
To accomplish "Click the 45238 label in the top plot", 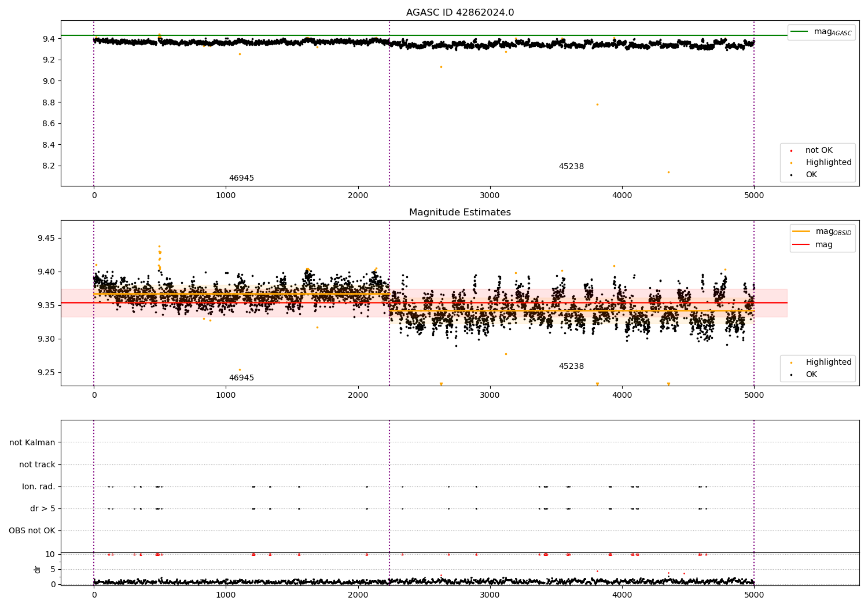I will [x=571, y=167].
